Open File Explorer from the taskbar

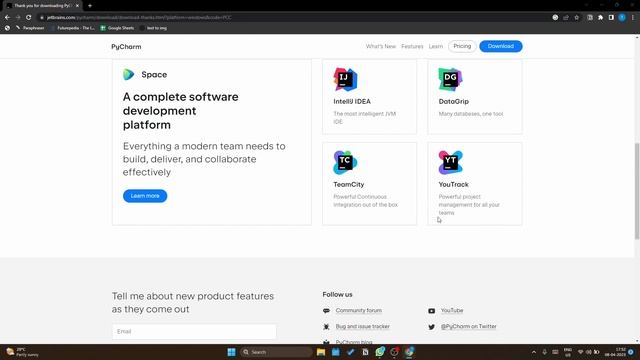click(x=321, y=352)
